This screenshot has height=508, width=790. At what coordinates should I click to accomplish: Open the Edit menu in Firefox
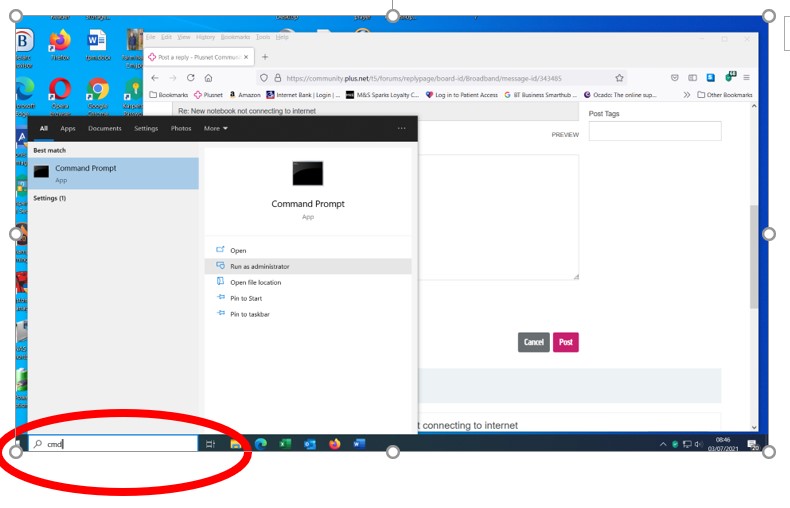click(x=166, y=37)
